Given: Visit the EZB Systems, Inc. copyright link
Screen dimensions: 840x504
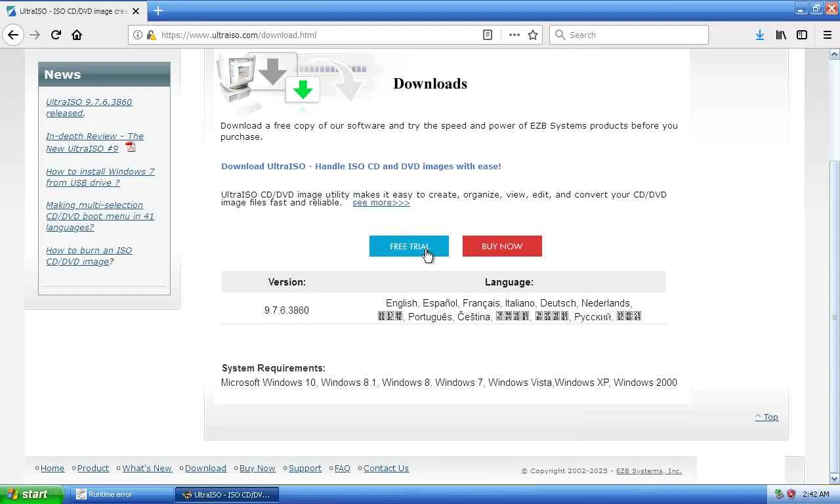Looking at the screenshot, I should 649,471.
